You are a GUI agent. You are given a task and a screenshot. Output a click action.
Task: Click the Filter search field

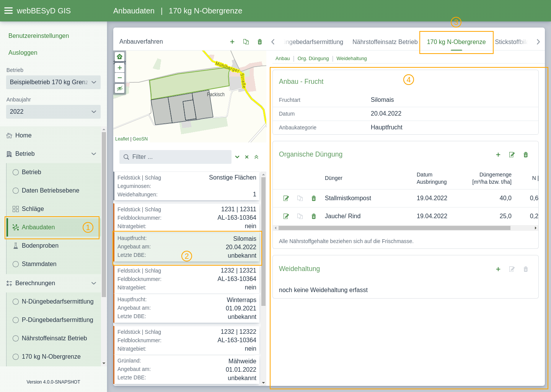pos(175,157)
